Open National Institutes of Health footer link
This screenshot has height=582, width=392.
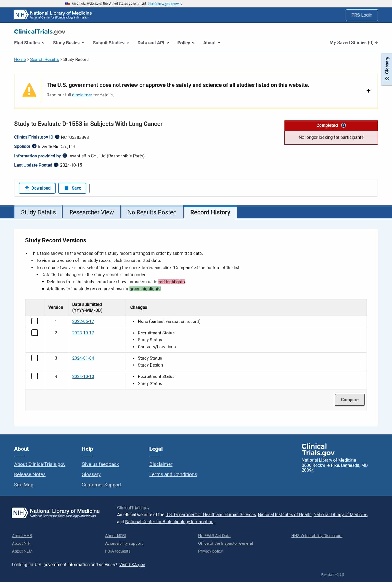tap(285, 514)
